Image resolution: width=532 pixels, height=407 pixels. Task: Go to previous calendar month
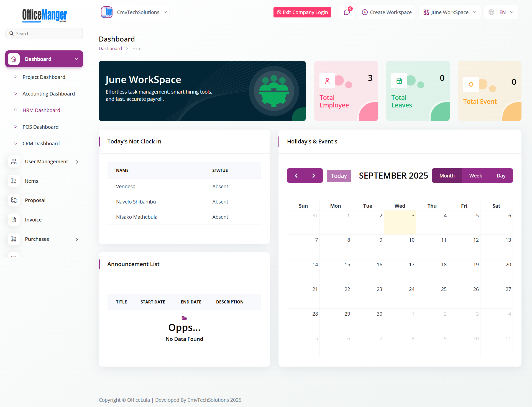point(296,176)
